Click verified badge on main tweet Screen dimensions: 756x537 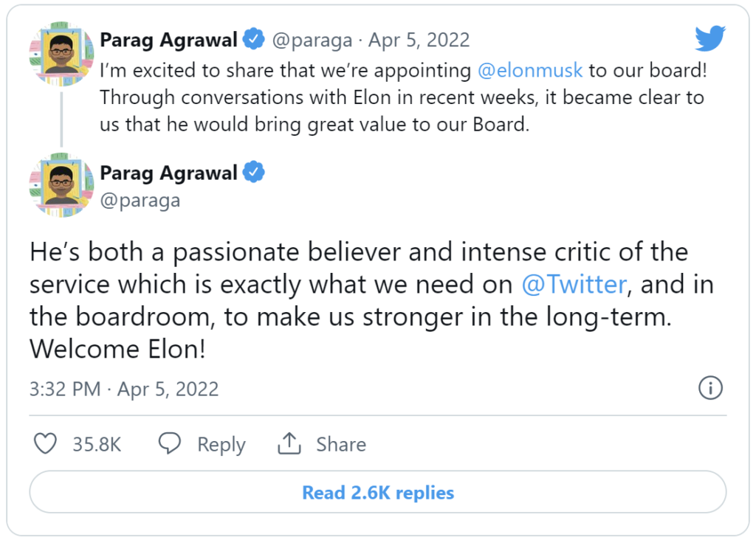pos(254,172)
